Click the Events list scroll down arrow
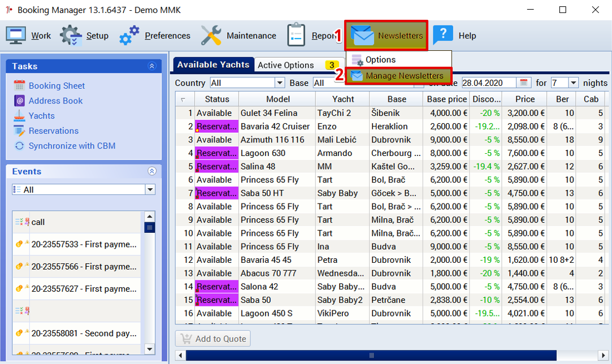612x364 pixels. 150,349
